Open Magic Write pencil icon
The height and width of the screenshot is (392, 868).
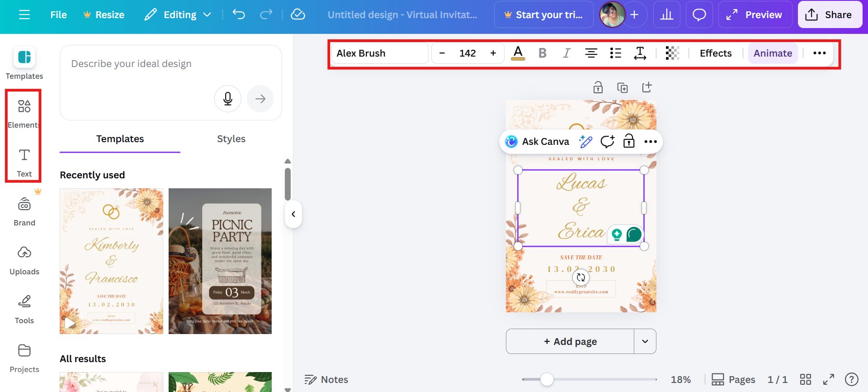click(x=585, y=142)
